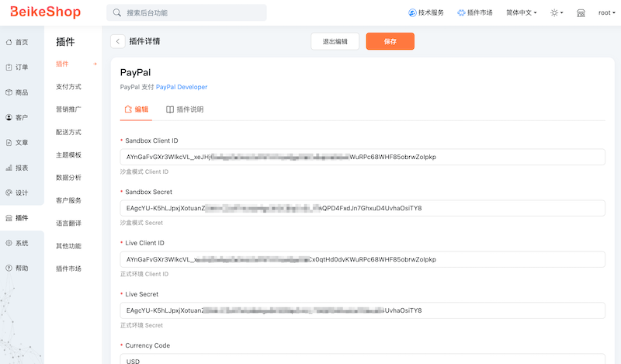Select 其他功能 in the submenu
The width and height of the screenshot is (621, 364).
point(68,246)
